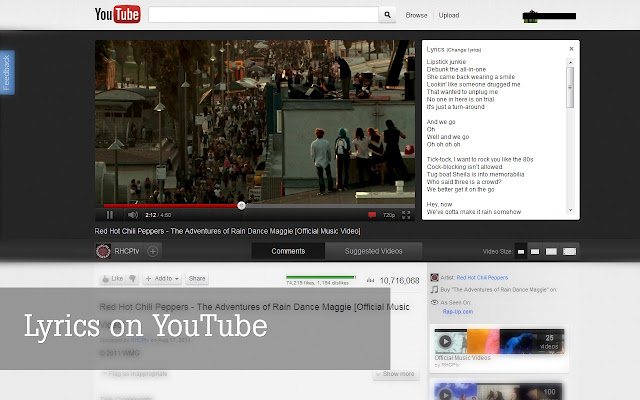Click the search magnifier button
This screenshot has width=640, height=400.
click(x=387, y=15)
